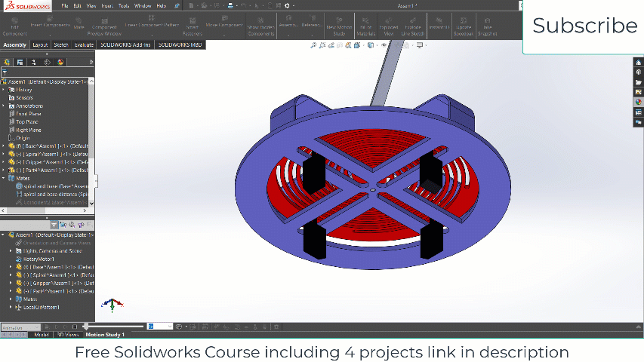Expand the Annotations node
The height and width of the screenshot is (362, 644).
[x=4, y=106]
